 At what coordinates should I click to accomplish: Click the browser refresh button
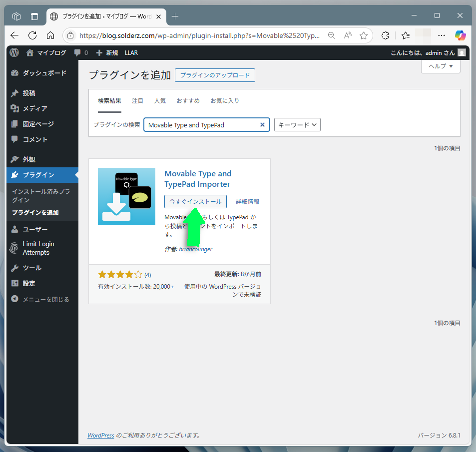(32, 35)
